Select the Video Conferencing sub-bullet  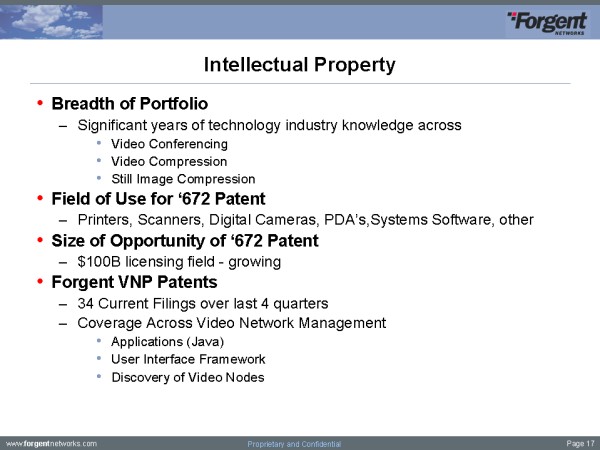pyautogui.click(x=169, y=144)
